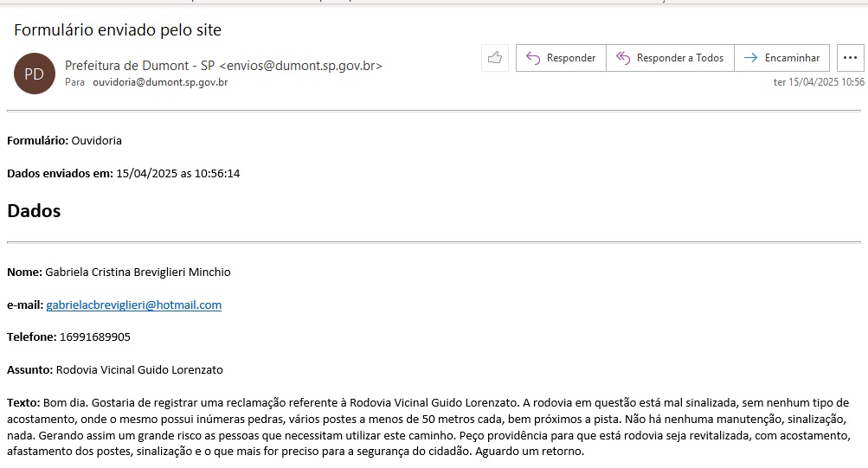Viewport: 868px width, 468px height.
Task: Click the submission timestamp 15/04/2025 as 10:56:14
Action: (177, 173)
